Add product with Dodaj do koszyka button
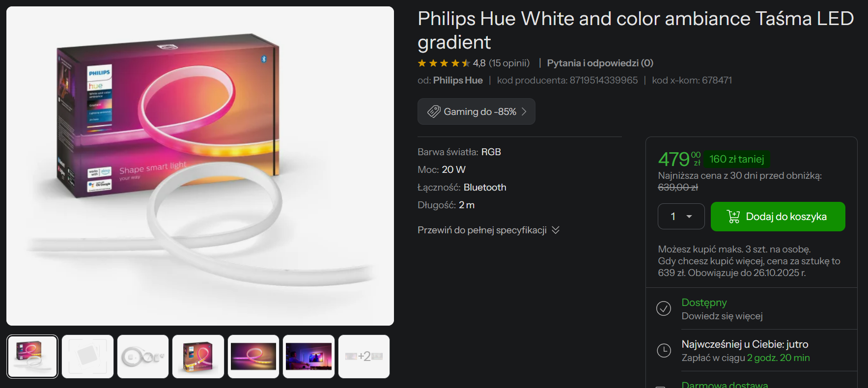The width and height of the screenshot is (868, 388). click(x=778, y=217)
